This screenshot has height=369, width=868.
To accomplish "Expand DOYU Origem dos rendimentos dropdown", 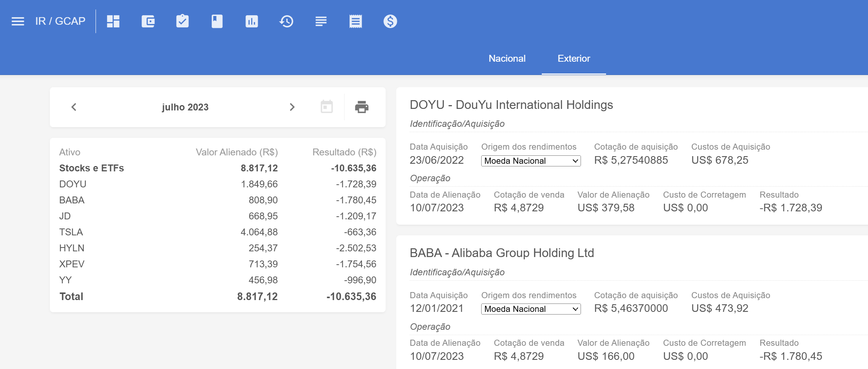I will [x=531, y=161].
